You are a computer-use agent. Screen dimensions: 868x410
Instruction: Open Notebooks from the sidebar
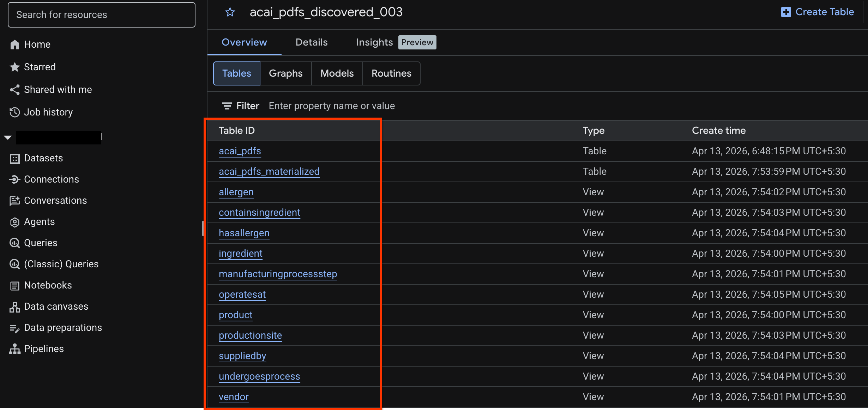pos(48,285)
